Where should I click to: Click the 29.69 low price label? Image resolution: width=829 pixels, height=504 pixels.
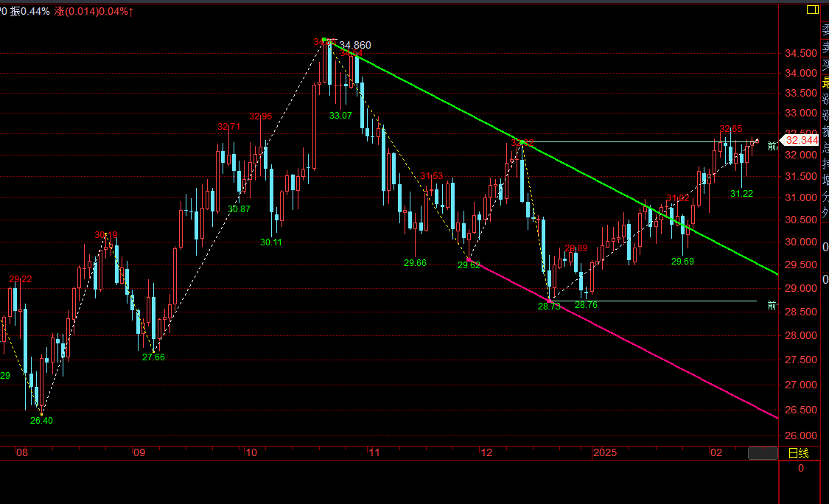[x=682, y=262]
